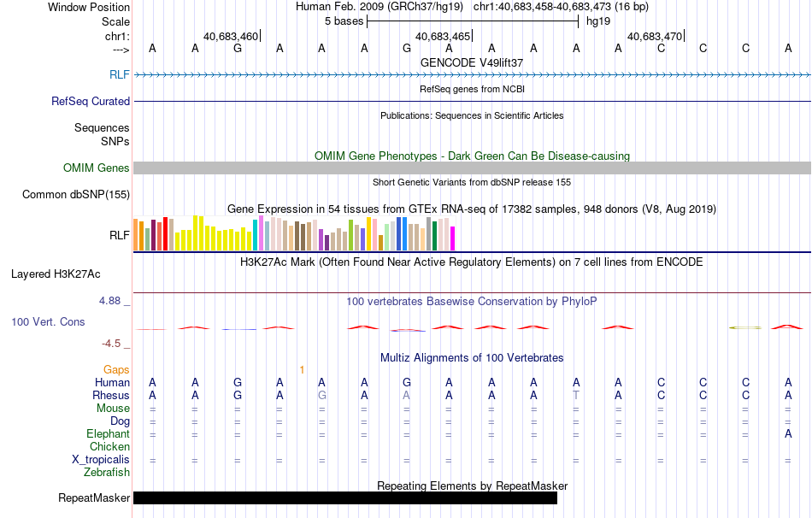This screenshot has height=518, width=812.
Task: Click the olive-yellow bar in PhyloP conservation track
Action: coord(745,328)
